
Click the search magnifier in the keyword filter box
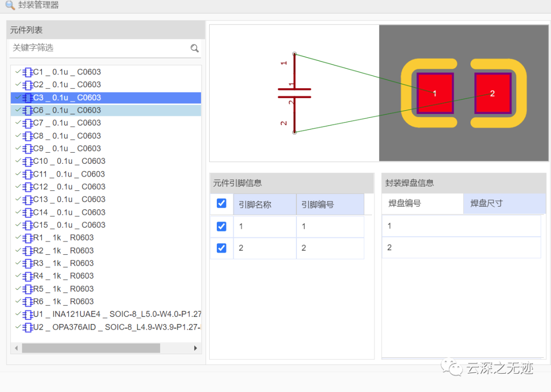[194, 48]
